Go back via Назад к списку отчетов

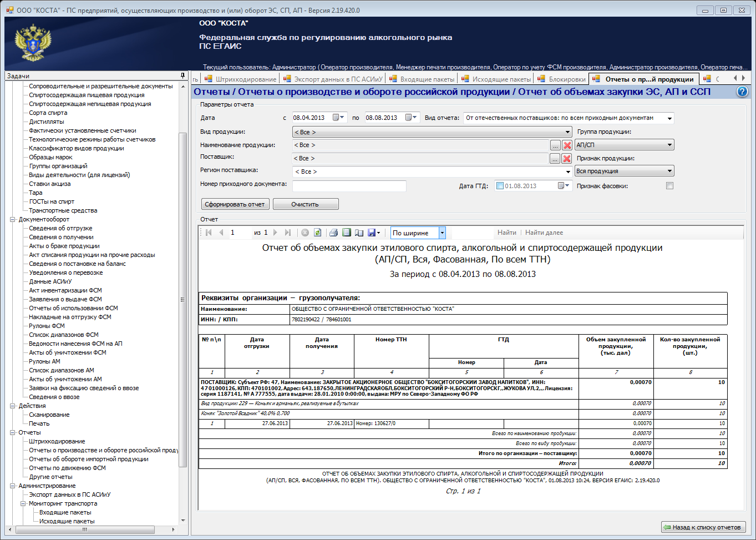(703, 527)
